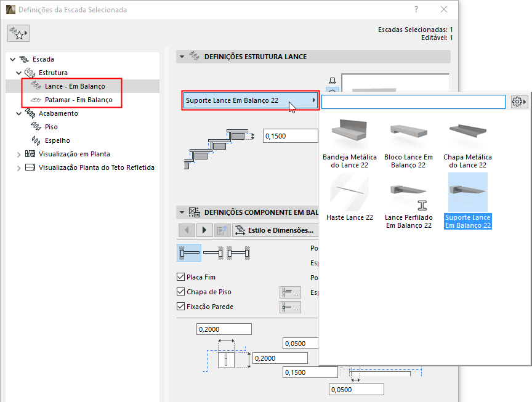532x402 pixels.
Task: Click Visualização em Planta label
Action: pyautogui.click(x=75, y=154)
